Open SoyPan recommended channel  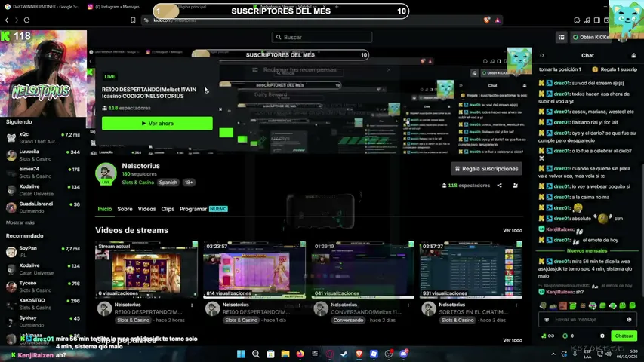pyautogui.click(x=43, y=252)
